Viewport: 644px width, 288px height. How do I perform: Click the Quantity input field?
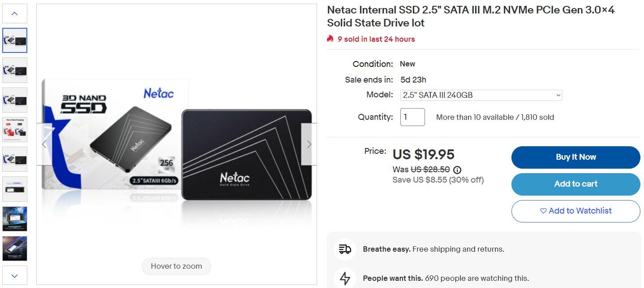(x=412, y=117)
